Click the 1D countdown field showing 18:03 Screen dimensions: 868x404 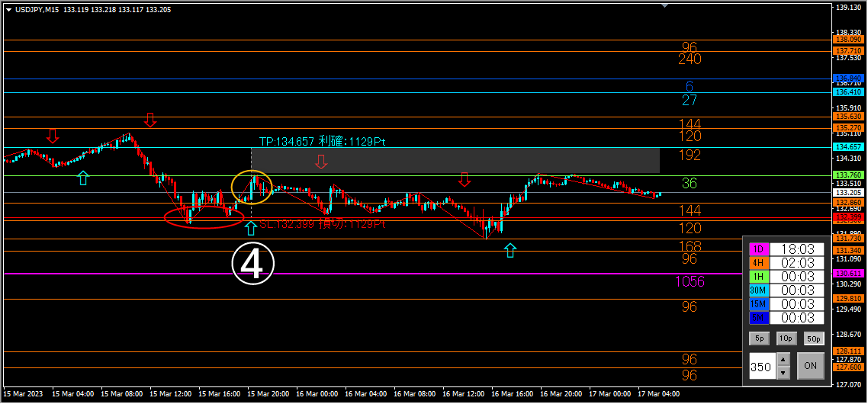tap(796, 249)
